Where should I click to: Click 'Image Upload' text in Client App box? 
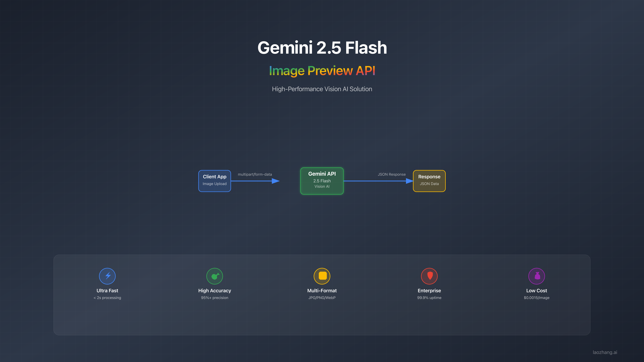(215, 184)
